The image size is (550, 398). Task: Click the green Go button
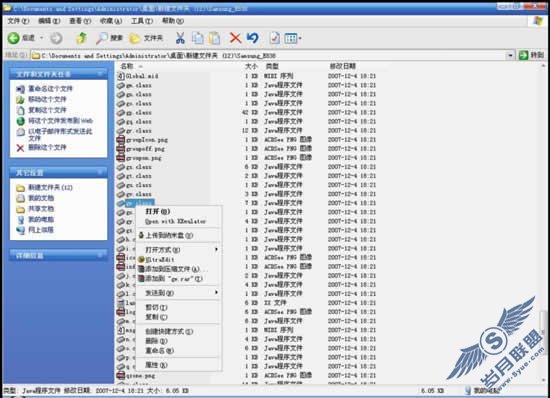532,55
